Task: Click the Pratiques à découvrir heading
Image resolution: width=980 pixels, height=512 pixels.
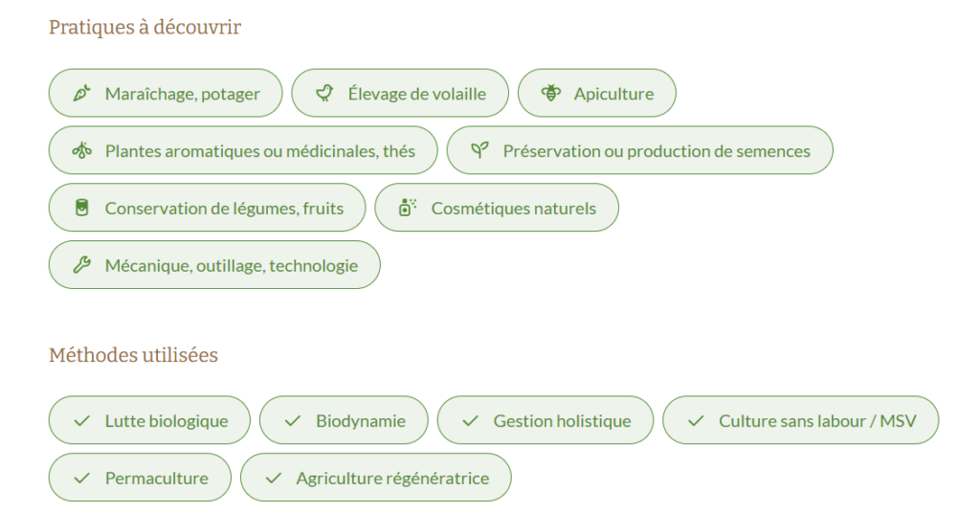Action: (x=145, y=28)
